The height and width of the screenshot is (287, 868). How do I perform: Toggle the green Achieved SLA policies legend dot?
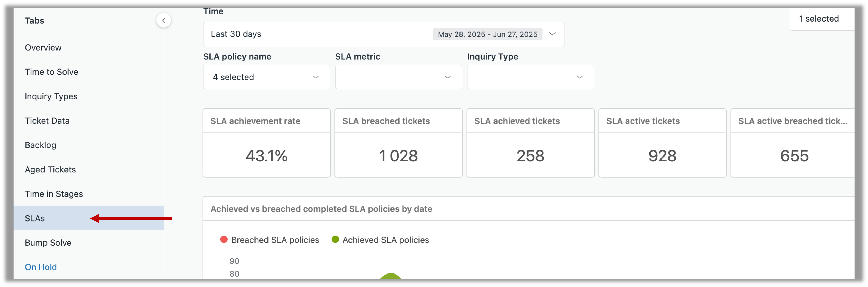tap(335, 239)
